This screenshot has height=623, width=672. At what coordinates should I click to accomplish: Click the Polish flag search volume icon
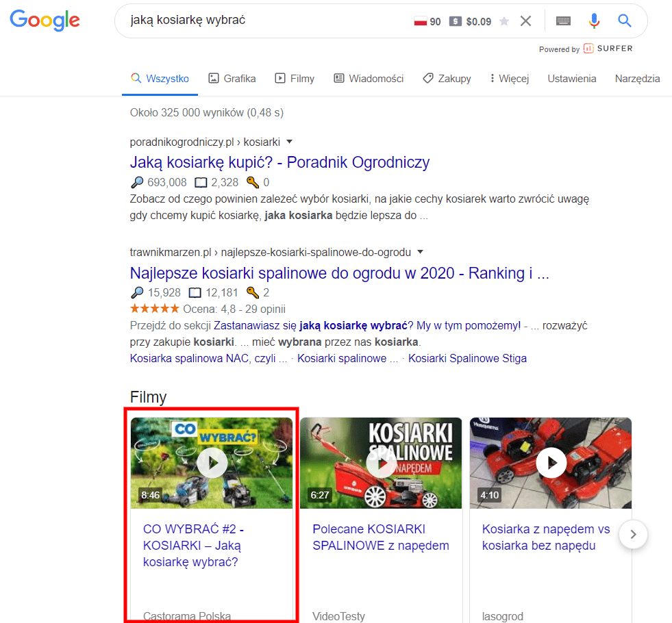click(421, 21)
